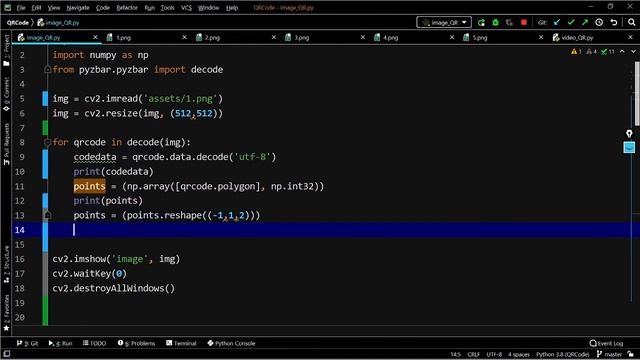Screen dimensions: 640x360
Task: Open the View menu
Action: tap(53, 8)
